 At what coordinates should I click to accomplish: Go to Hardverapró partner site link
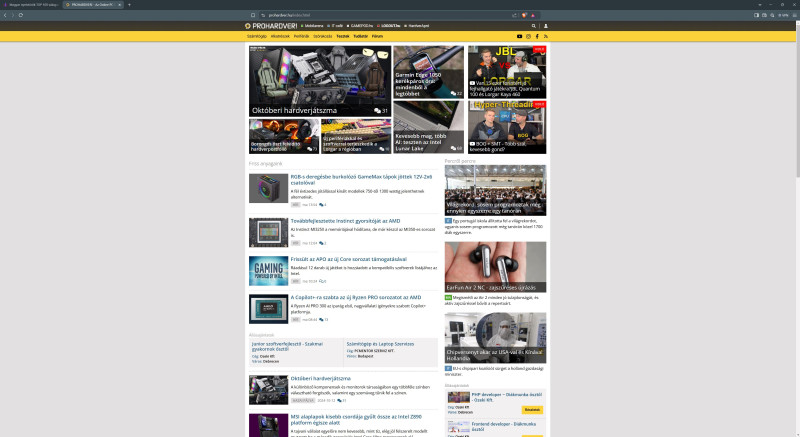click(417, 25)
